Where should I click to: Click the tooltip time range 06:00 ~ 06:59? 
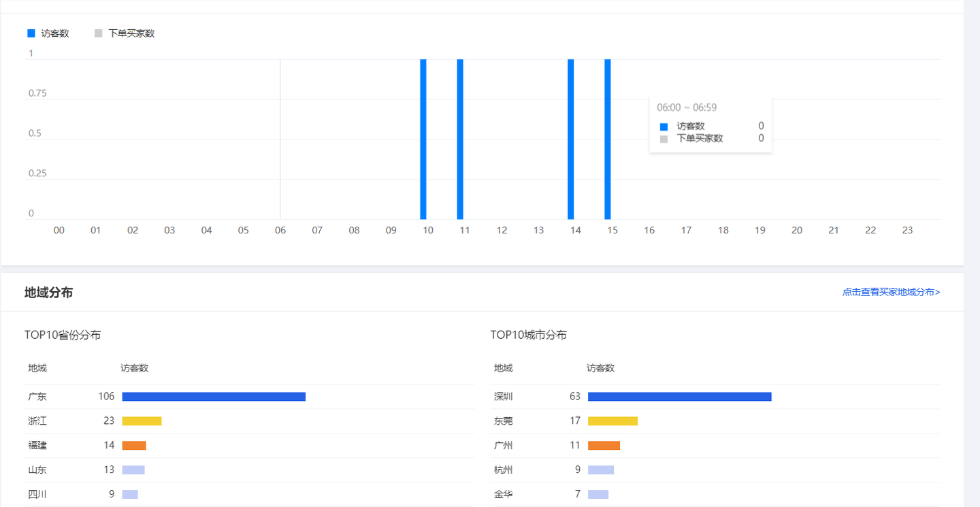click(687, 108)
